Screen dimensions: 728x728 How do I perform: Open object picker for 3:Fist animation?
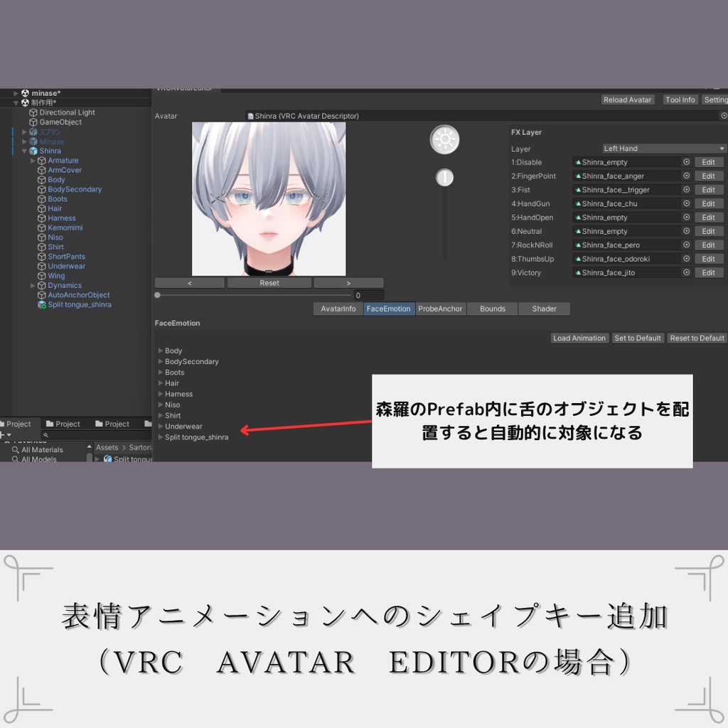coord(686,189)
